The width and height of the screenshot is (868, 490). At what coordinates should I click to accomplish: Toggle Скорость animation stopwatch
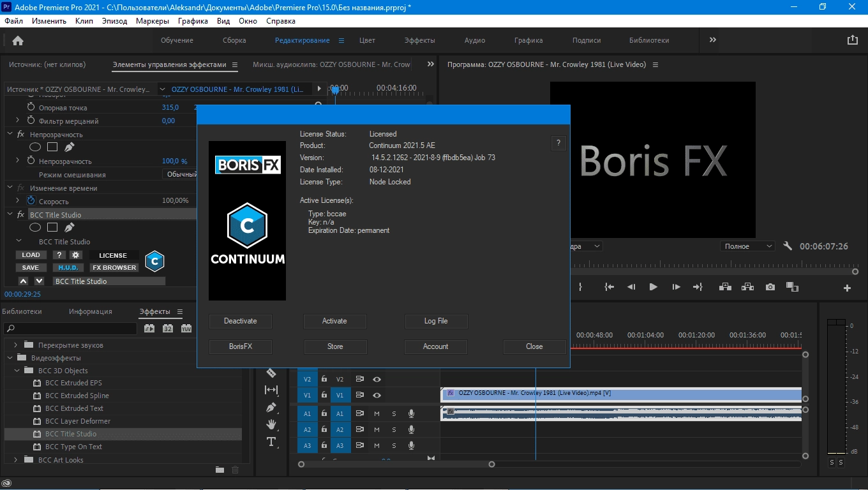[x=31, y=200]
